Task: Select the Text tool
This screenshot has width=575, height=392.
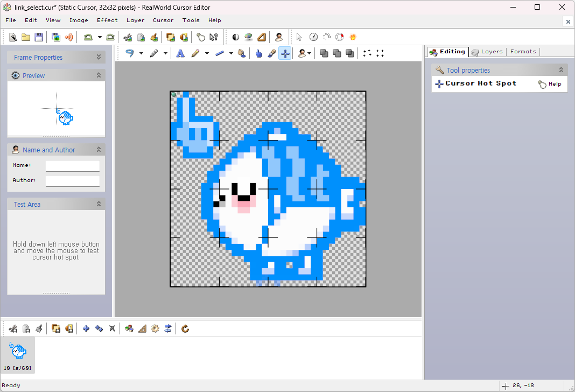Action: (x=180, y=53)
